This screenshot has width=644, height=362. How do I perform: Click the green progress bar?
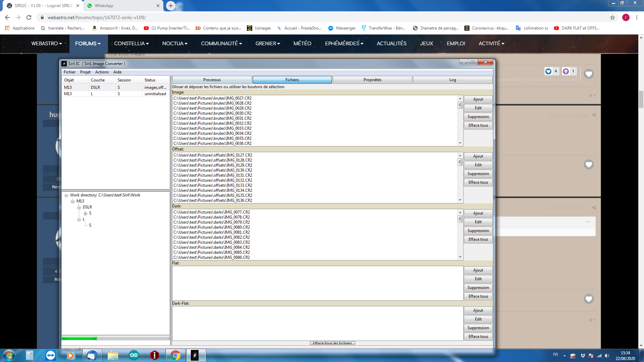[x=79, y=338]
